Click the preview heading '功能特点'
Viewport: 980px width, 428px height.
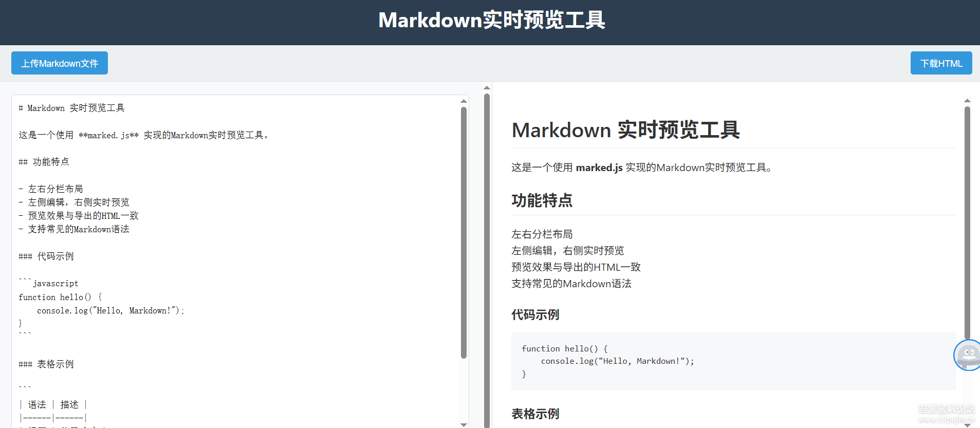tap(542, 200)
